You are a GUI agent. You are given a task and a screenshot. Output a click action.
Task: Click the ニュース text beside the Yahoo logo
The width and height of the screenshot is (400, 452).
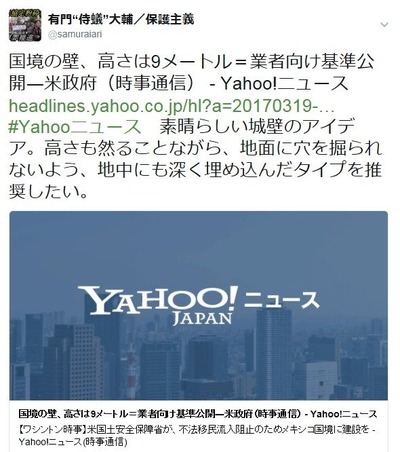click(x=282, y=299)
